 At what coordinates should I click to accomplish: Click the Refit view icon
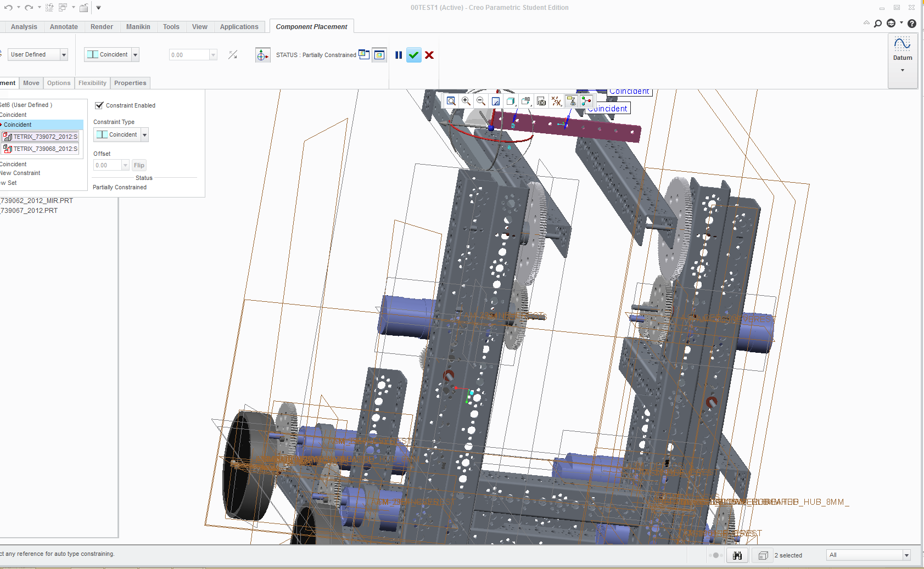[x=451, y=101]
